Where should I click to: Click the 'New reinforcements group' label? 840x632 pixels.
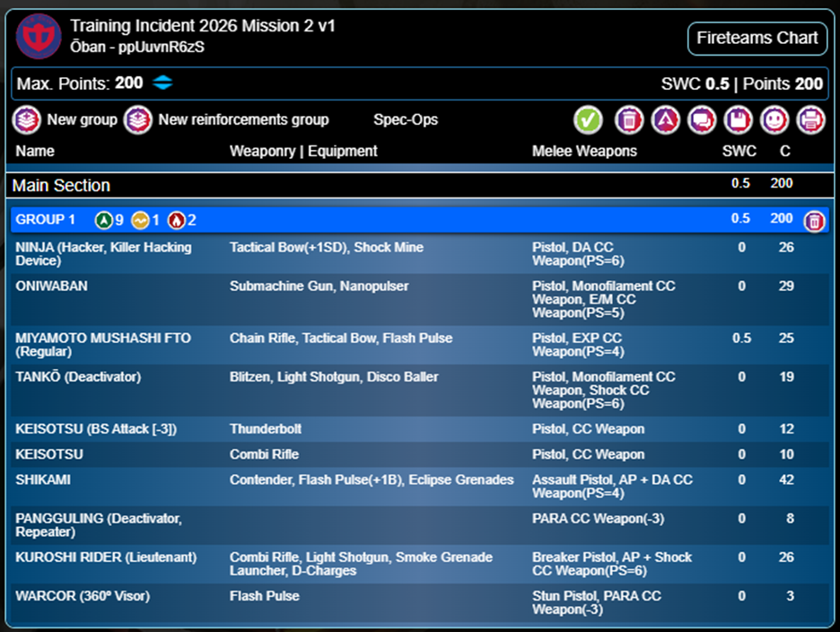[244, 119]
